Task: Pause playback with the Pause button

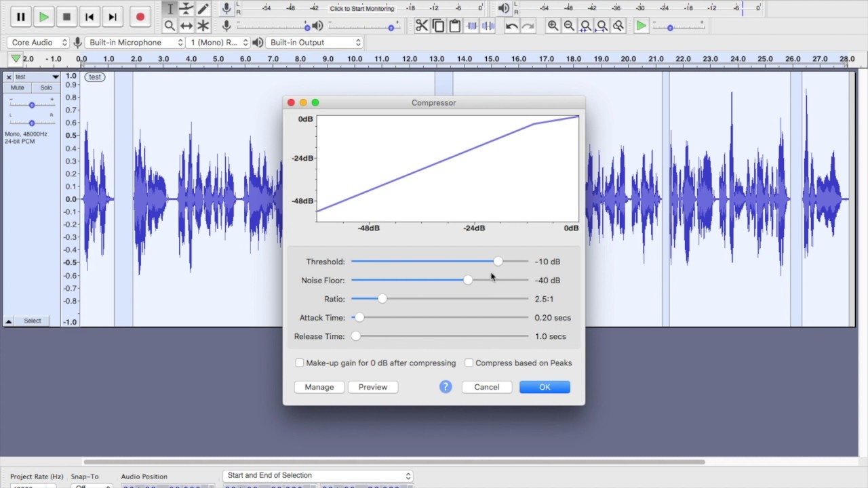Action: coord(20,17)
